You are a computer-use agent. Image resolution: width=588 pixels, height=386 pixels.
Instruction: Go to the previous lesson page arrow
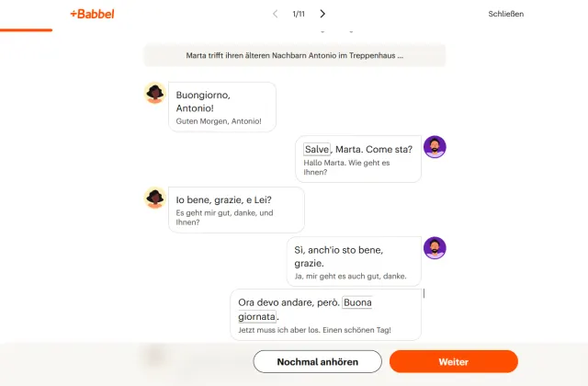point(276,14)
